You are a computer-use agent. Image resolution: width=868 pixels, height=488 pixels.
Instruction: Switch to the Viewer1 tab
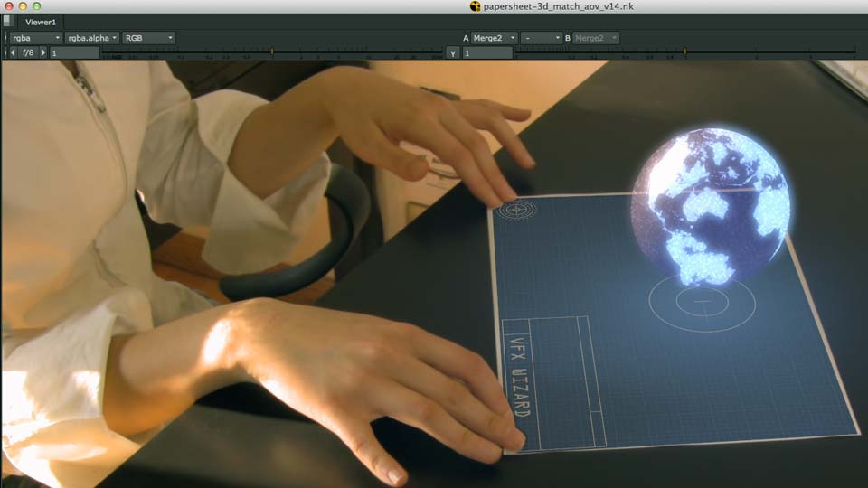[41, 22]
